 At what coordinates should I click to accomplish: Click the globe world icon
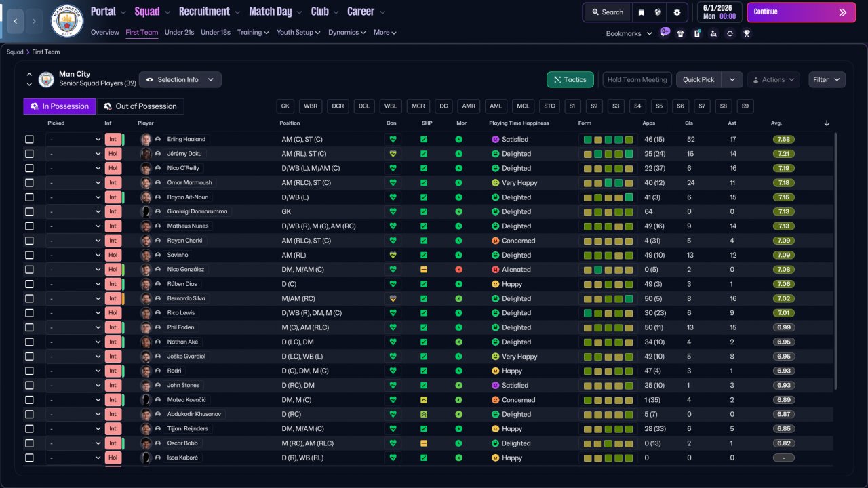point(658,12)
